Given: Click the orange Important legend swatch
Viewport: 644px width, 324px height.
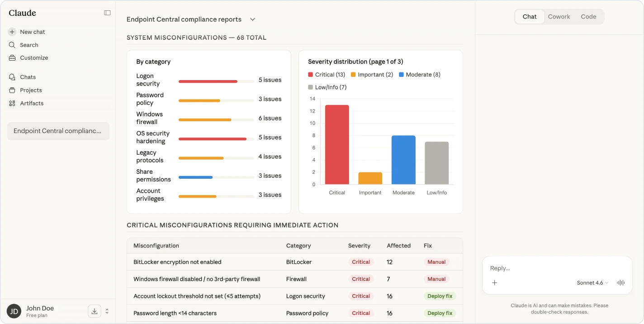Looking at the screenshot, I should point(353,75).
